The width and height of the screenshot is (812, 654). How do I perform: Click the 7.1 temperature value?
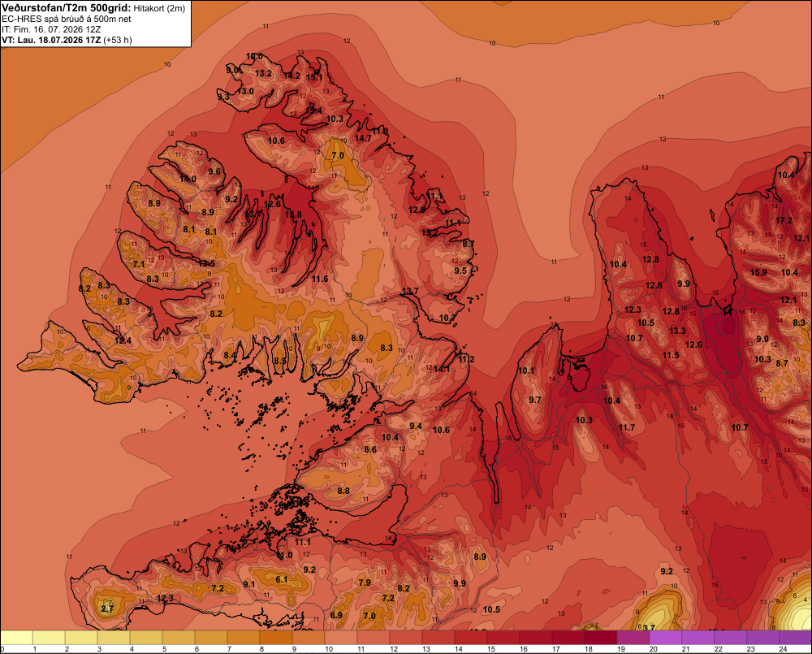pyautogui.click(x=139, y=264)
